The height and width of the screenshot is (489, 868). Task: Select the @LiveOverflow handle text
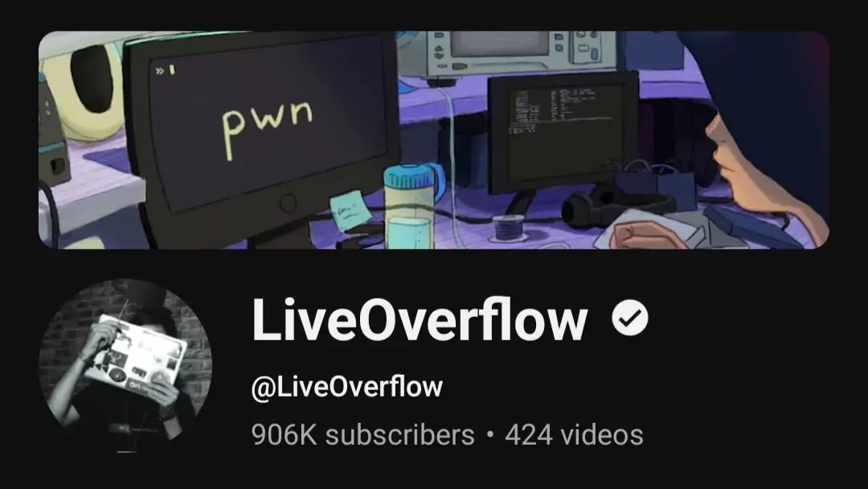[x=347, y=387]
